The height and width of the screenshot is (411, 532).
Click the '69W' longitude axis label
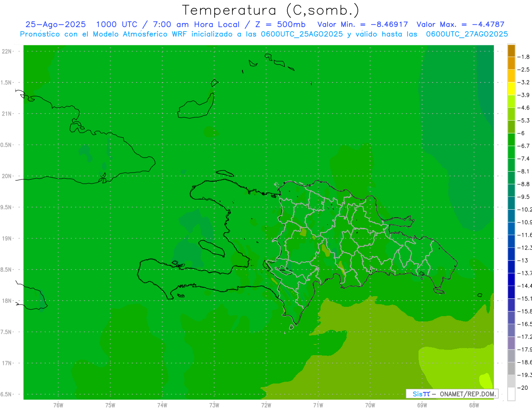point(422,405)
